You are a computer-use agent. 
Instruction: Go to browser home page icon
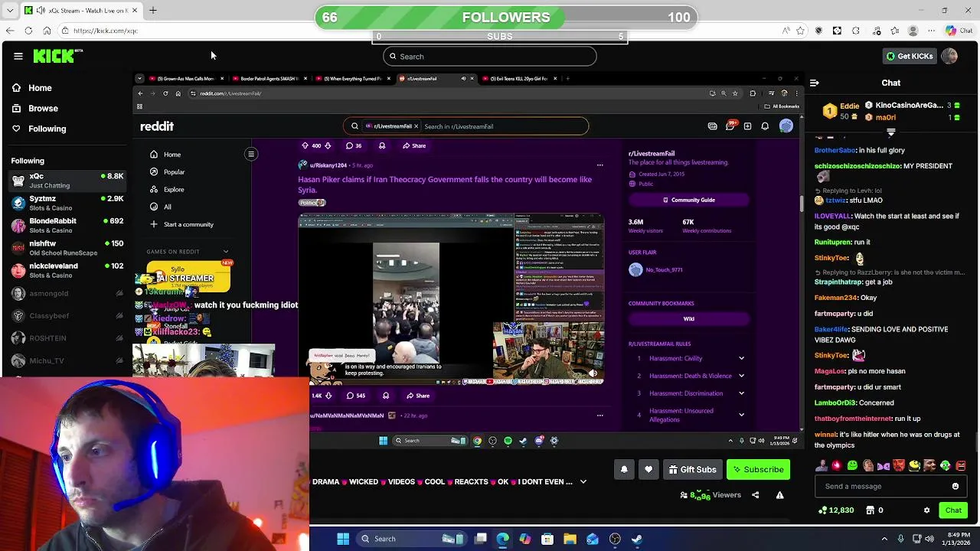pyautogui.click(x=47, y=31)
